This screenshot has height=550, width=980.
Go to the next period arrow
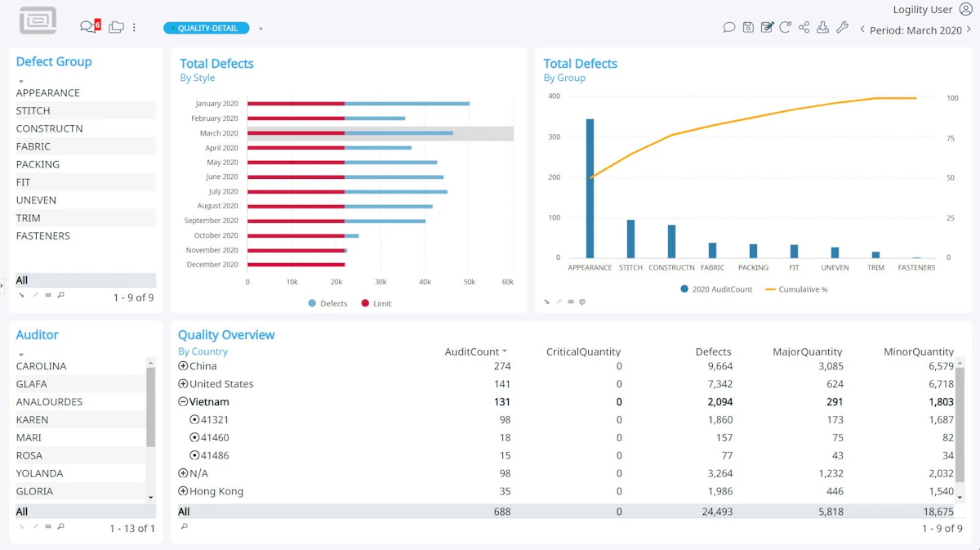point(969,29)
